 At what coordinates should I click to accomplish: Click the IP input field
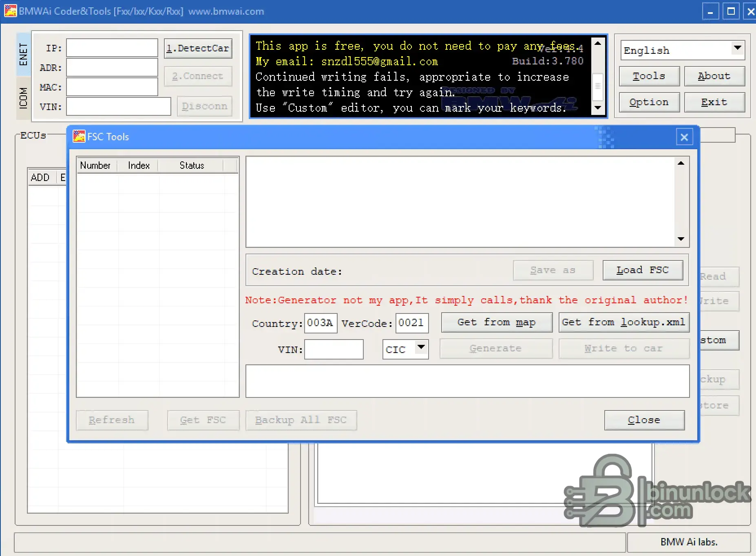click(112, 48)
